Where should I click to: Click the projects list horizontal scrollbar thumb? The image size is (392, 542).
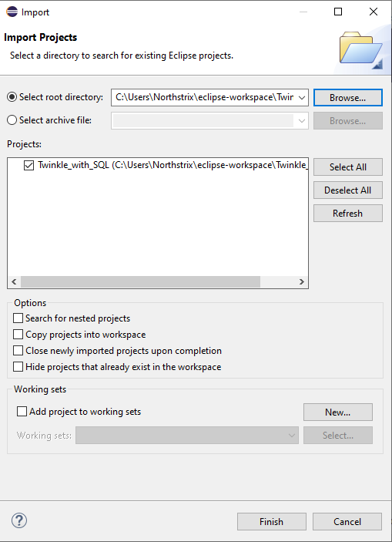pyautogui.click(x=140, y=281)
